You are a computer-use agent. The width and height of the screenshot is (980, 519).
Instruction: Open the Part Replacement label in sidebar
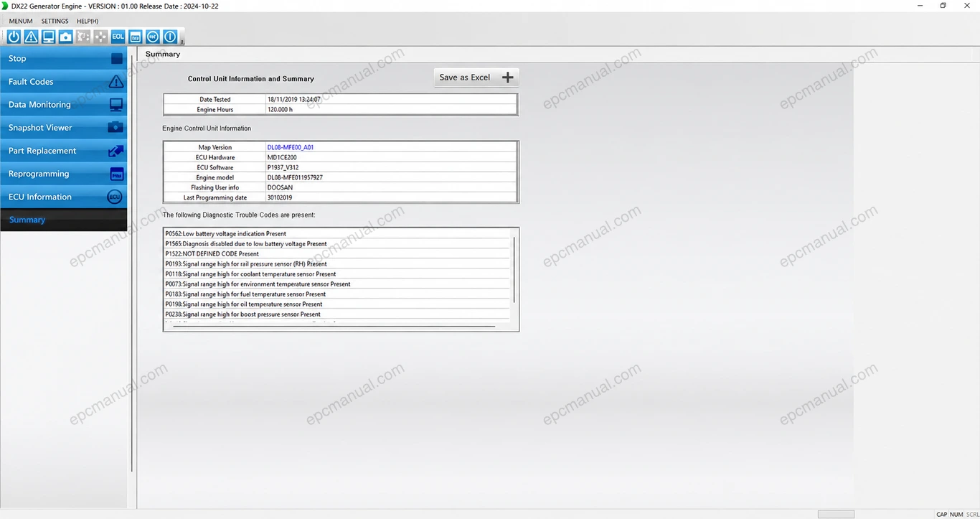pyautogui.click(x=42, y=151)
